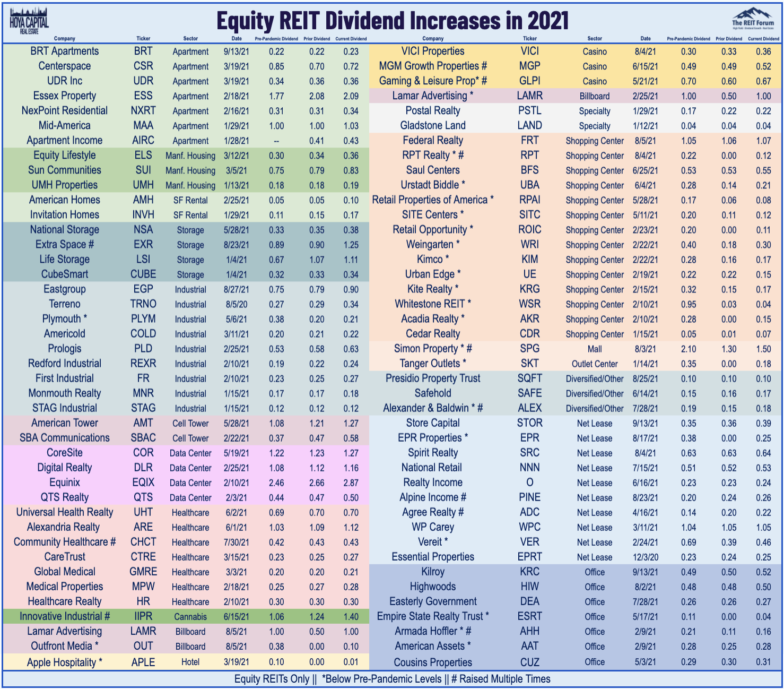Click the Outlet Center sector cell
Viewport: 784px width, 689px height.
(595, 364)
